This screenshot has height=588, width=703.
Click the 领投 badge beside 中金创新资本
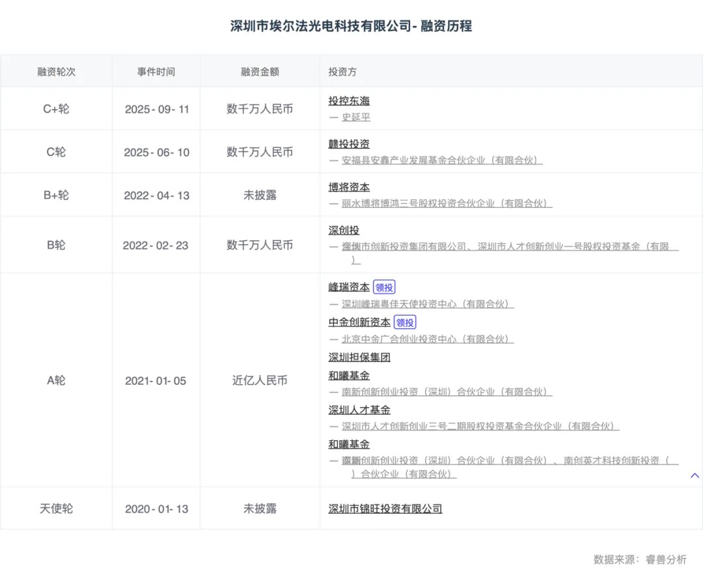click(x=405, y=322)
